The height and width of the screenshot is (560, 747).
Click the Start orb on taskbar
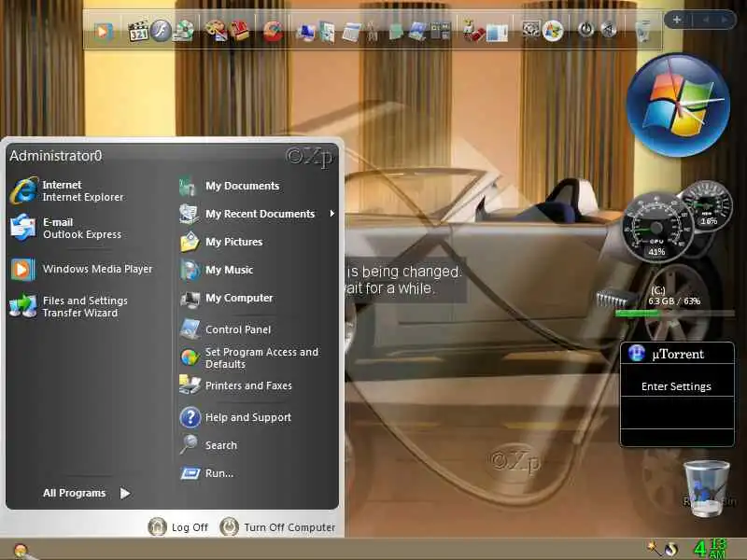tap(21, 551)
